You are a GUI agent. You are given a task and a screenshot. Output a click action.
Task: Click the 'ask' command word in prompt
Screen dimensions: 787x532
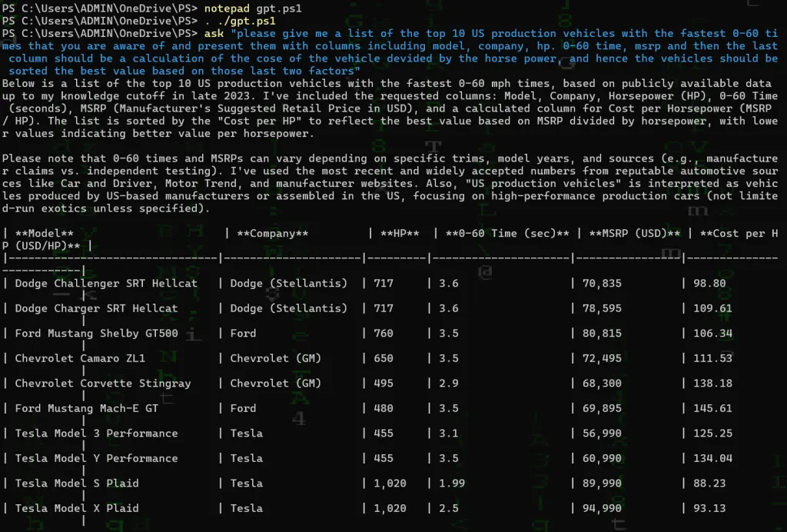tap(216, 34)
